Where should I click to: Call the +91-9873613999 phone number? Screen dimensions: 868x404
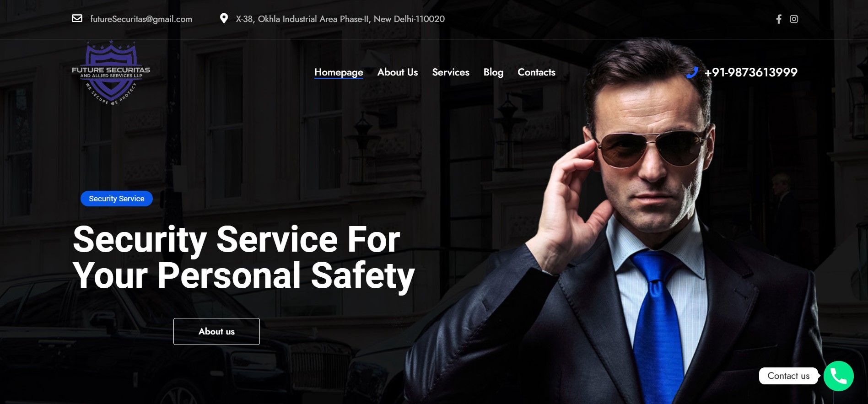[751, 72]
